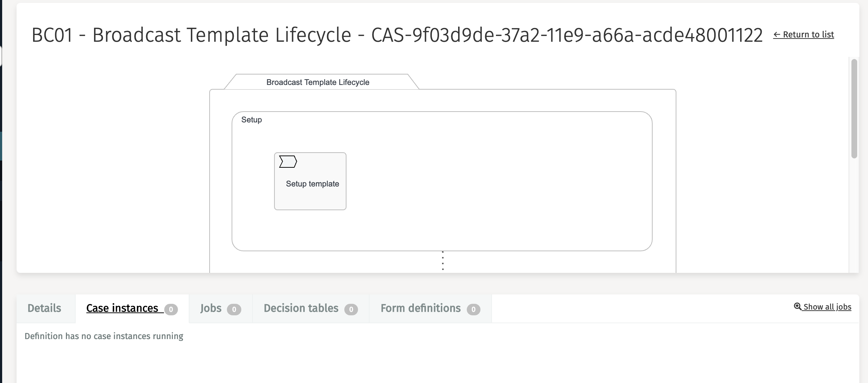
Task: Click the Return to list link
Action: coord(804,35)
